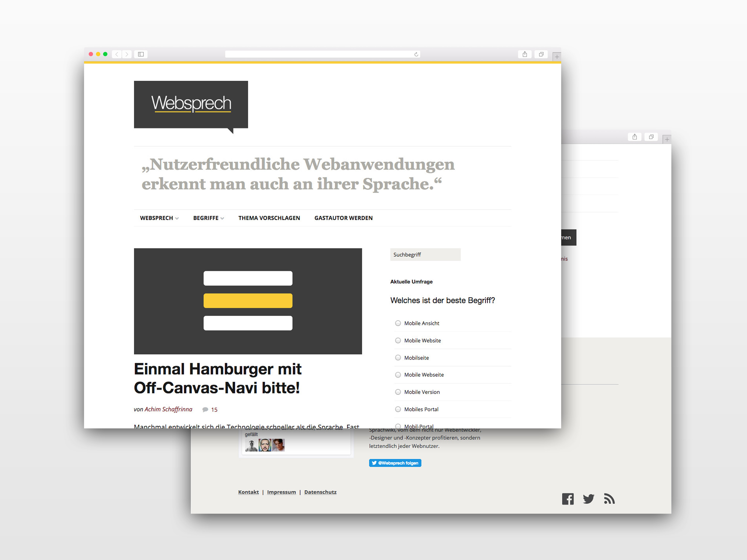Open Share menu in back browser window
Screen dimensions: 747x560
coord(635,137)
